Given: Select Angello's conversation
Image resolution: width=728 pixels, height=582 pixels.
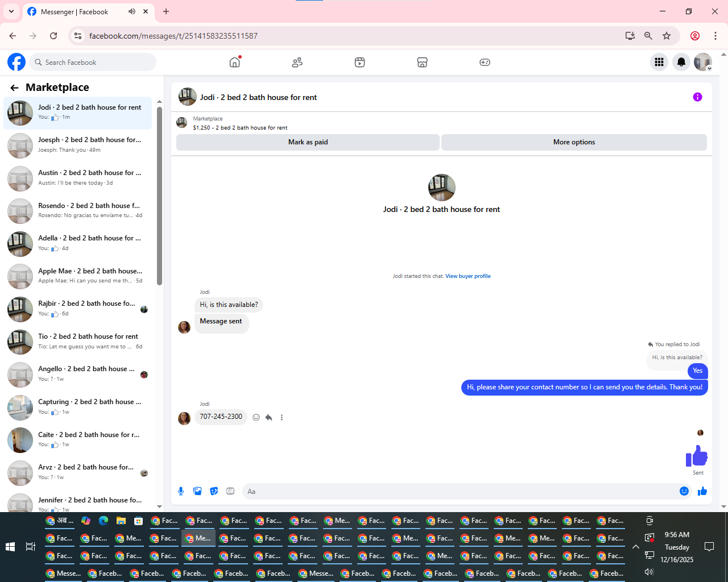Looking at the screenshot, I should (78, 375).
